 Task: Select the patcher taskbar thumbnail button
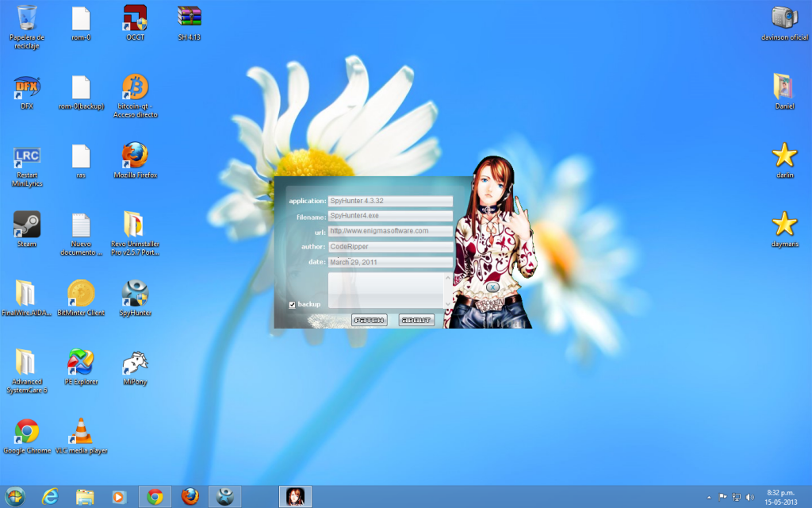(295, 497)
